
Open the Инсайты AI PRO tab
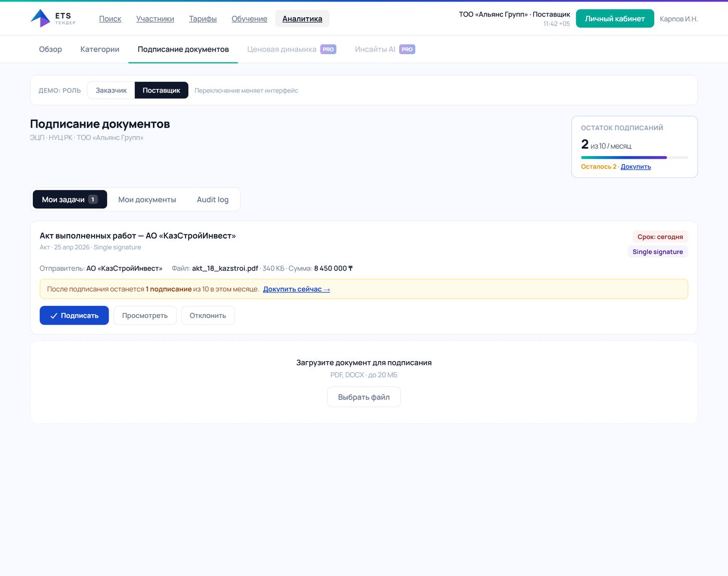(385, 49)
